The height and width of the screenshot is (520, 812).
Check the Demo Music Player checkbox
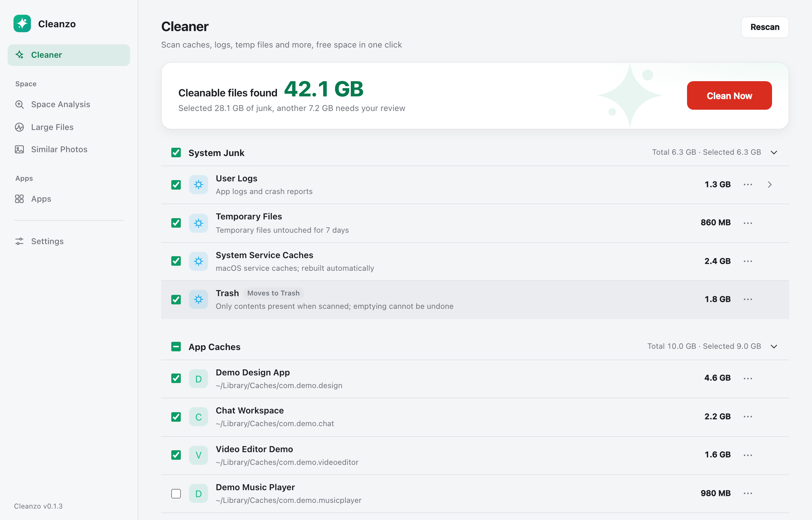coord(176,494)
